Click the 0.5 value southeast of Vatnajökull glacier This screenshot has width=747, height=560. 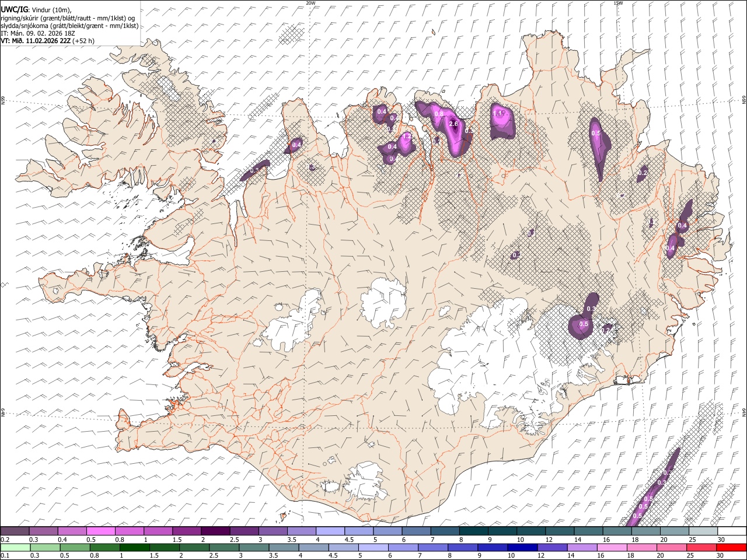point(583,324)
